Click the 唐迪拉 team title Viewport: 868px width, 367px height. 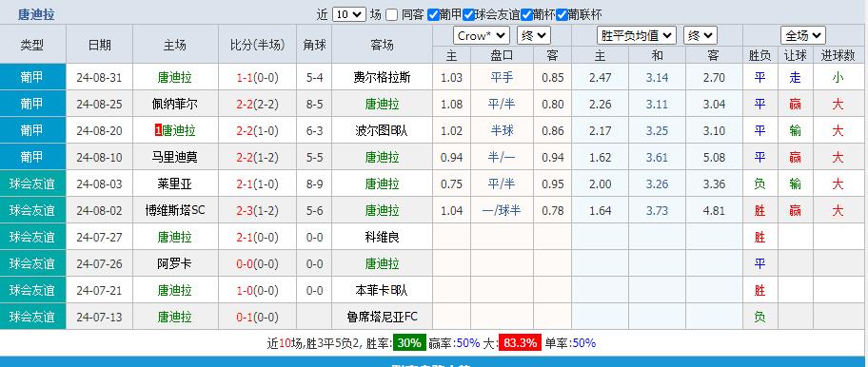pos(36,15)
